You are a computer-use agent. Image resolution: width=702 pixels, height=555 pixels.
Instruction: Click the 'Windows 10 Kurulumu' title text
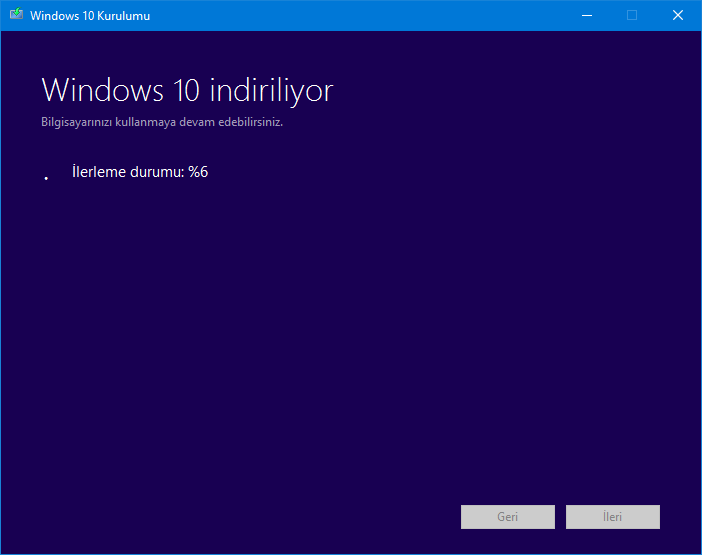90,16
